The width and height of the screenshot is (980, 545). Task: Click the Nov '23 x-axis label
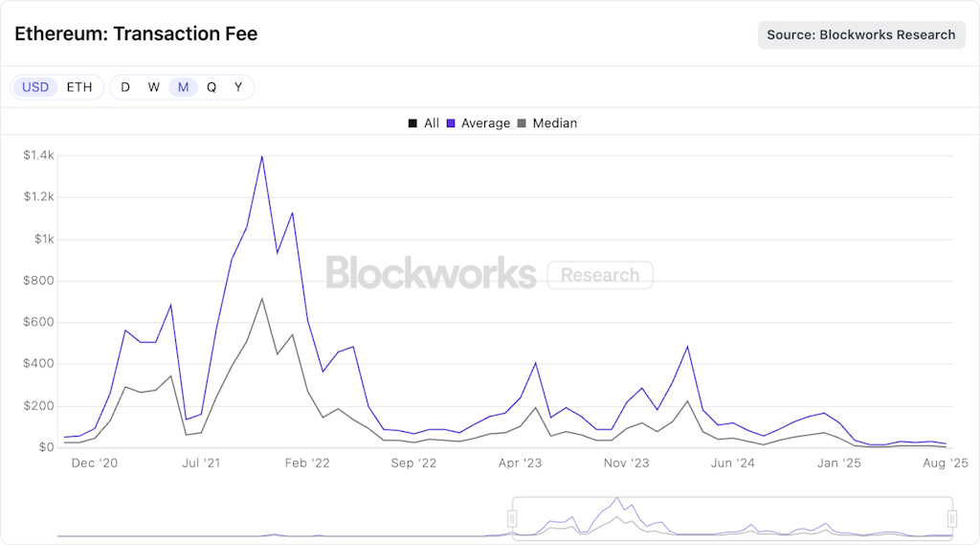click(626, 463)
